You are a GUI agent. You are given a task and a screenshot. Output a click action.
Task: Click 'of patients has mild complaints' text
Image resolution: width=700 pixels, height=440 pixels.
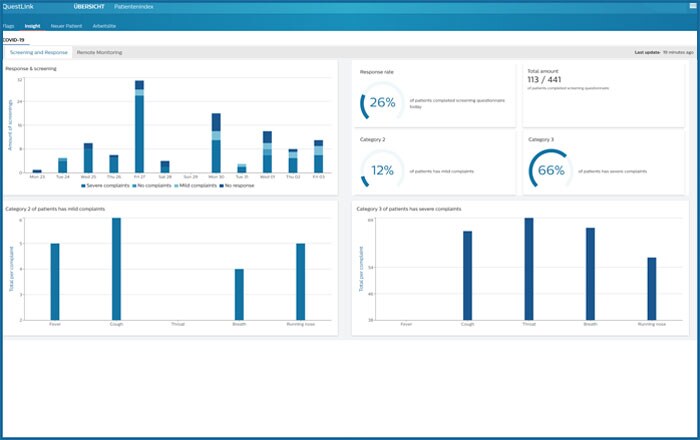[x=442, y=171]
